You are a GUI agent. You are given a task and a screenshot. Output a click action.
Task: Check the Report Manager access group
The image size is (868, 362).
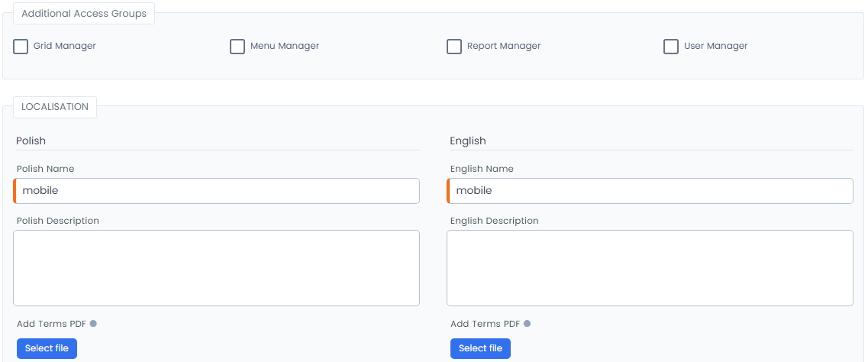(454, 47)
